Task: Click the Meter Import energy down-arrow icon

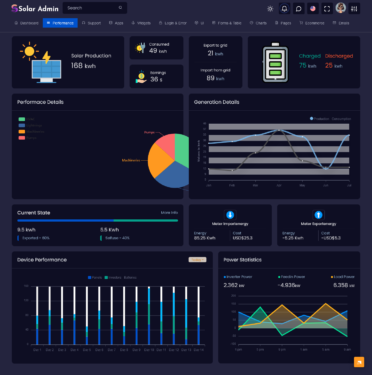Action: pos(230,215)
